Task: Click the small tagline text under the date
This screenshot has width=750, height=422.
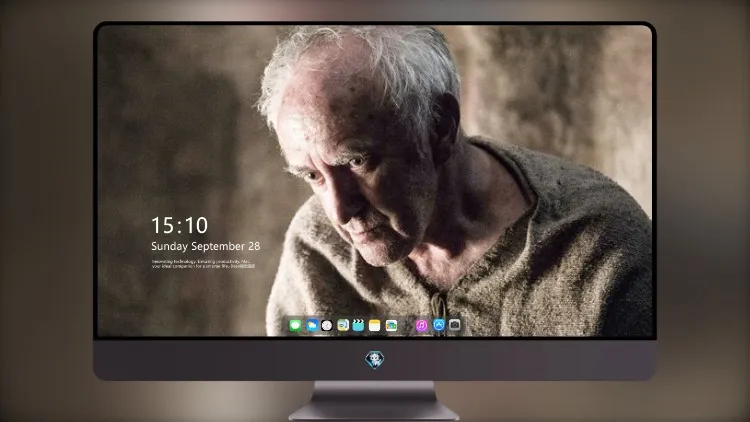Action: point(203,264)
